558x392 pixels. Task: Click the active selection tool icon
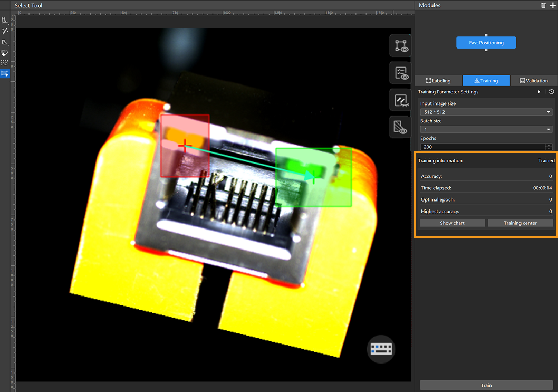coord(5,74)
